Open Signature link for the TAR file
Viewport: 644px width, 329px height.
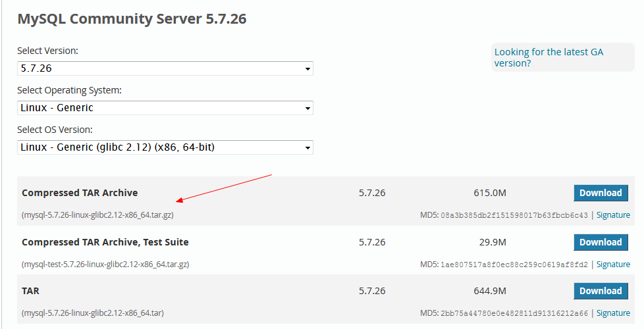[613, 313]
